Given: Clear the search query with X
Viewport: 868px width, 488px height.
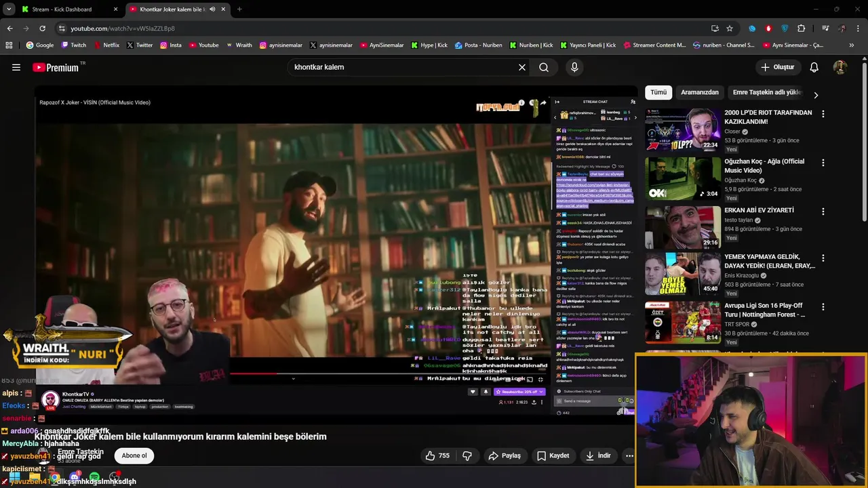Looking at the screenshot, I should (522, 67).
